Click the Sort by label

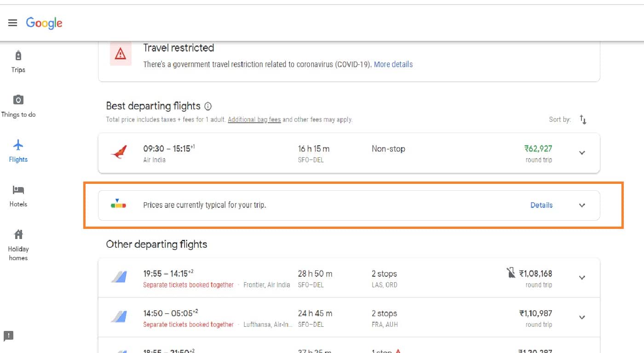tap(560, 120)
